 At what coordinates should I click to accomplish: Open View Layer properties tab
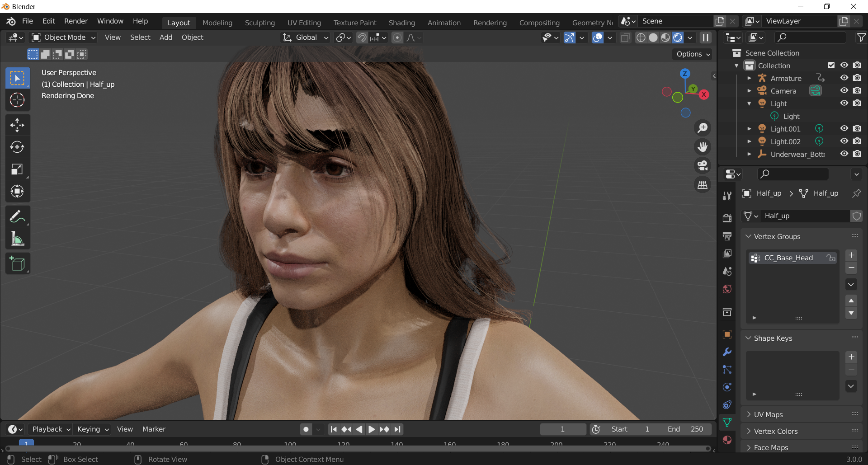pyautogui.click(x=727, y=254)
